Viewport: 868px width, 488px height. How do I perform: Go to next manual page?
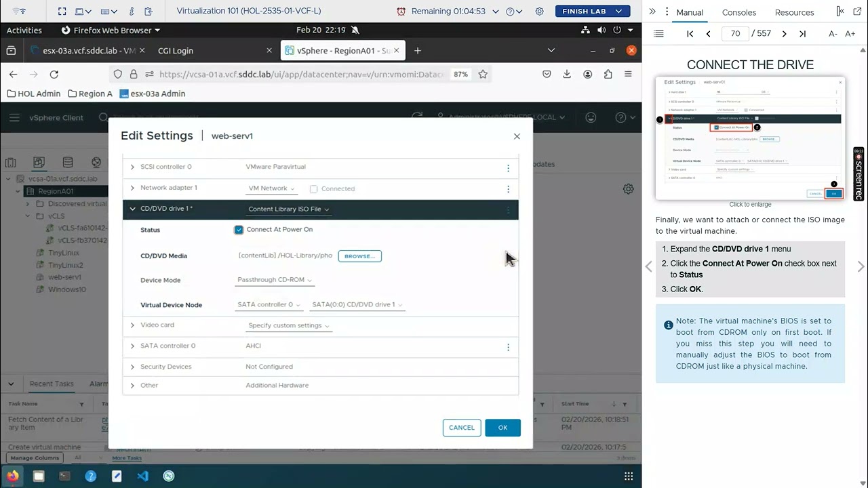pos(785,33)
